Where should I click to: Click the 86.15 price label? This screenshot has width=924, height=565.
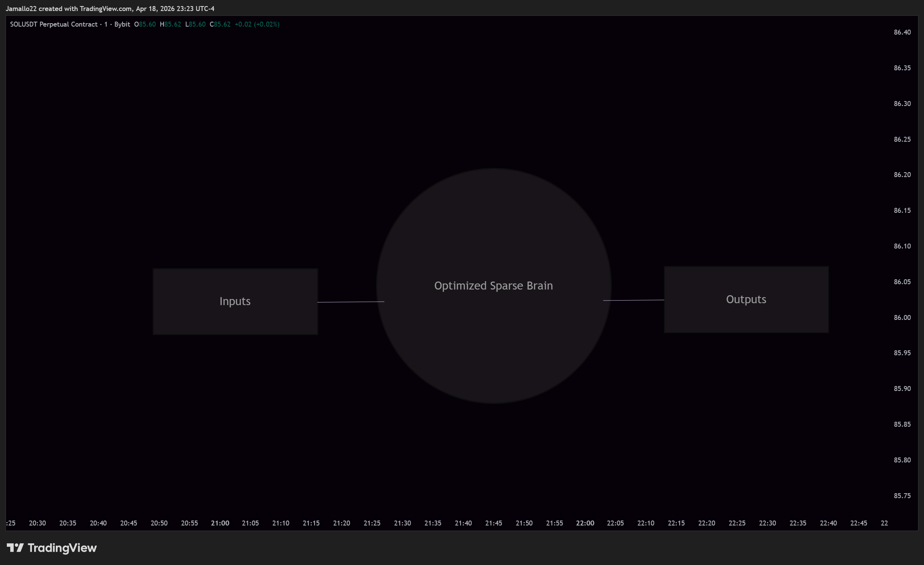(x=902, y=210)
